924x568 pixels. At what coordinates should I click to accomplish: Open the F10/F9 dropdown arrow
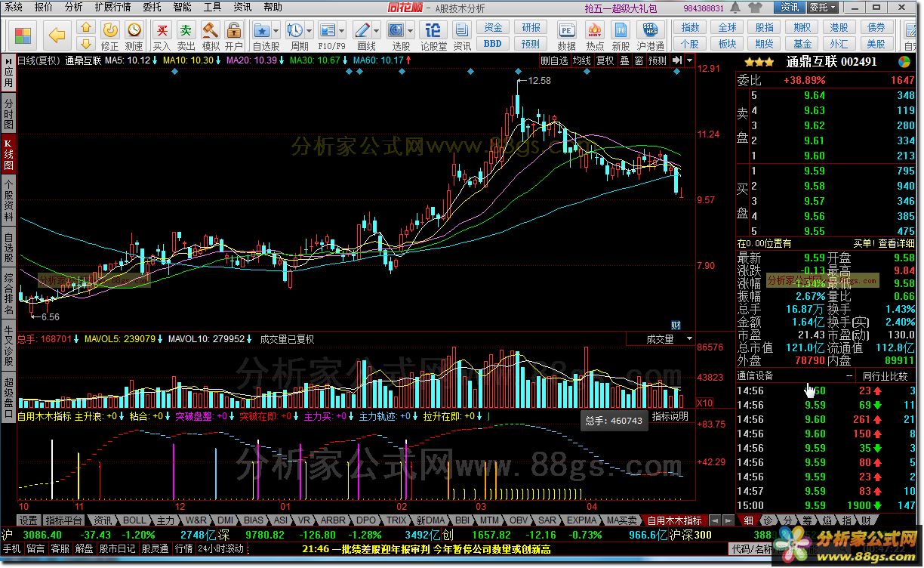pyautogui.click(x=342, y=31)
